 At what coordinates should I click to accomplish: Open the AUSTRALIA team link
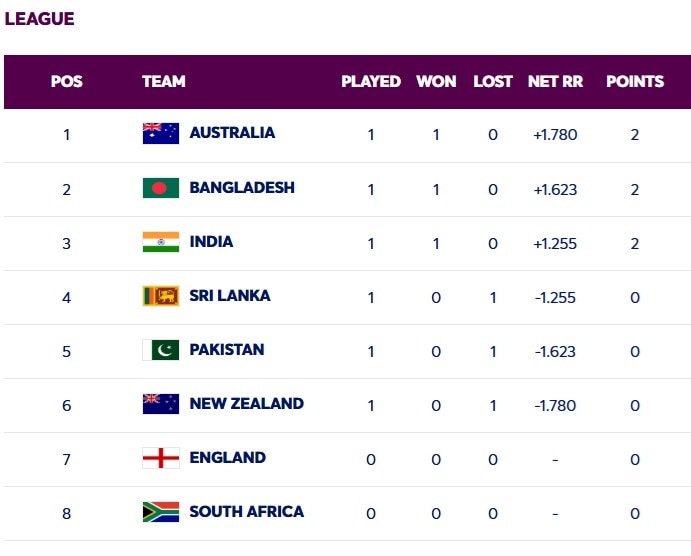click(x=232, y=133)
